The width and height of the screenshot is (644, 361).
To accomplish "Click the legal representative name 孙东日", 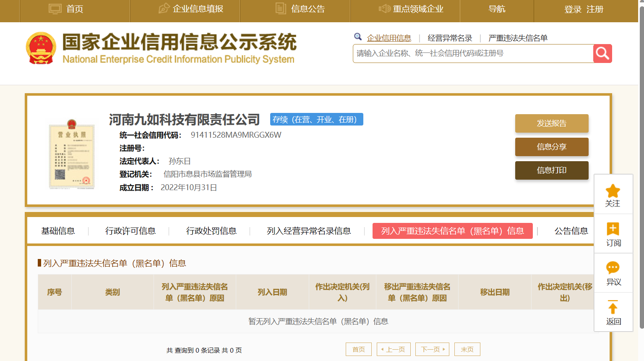I will pyautogui.click(x=180, y=161).
